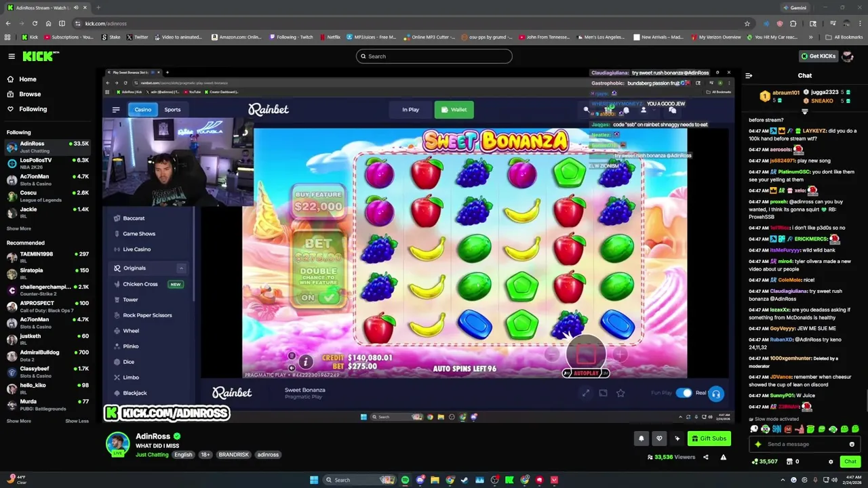The height and width of the screenshot is (488, 868).
Task: Open Browse in Kick sidebar
Action: [x=30, y=94]
